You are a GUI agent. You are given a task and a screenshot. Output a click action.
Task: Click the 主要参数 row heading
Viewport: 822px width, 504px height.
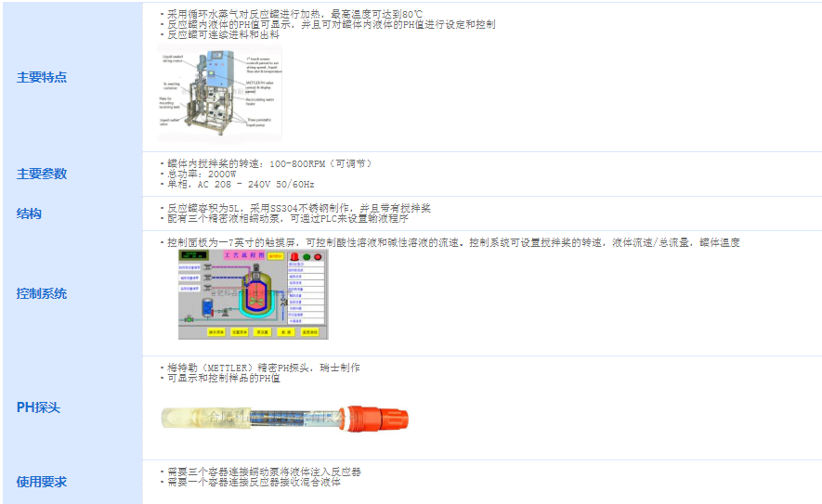[42, 174]
